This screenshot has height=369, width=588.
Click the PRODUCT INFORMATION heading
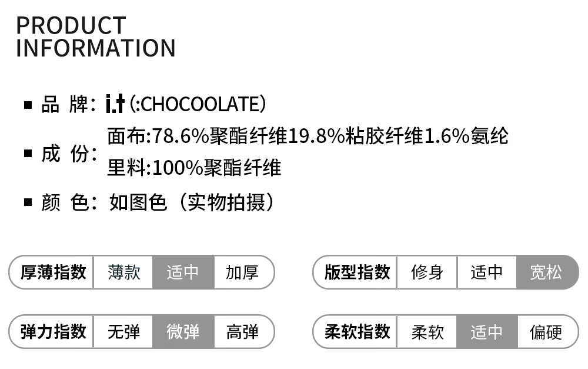tap(95, 36)
